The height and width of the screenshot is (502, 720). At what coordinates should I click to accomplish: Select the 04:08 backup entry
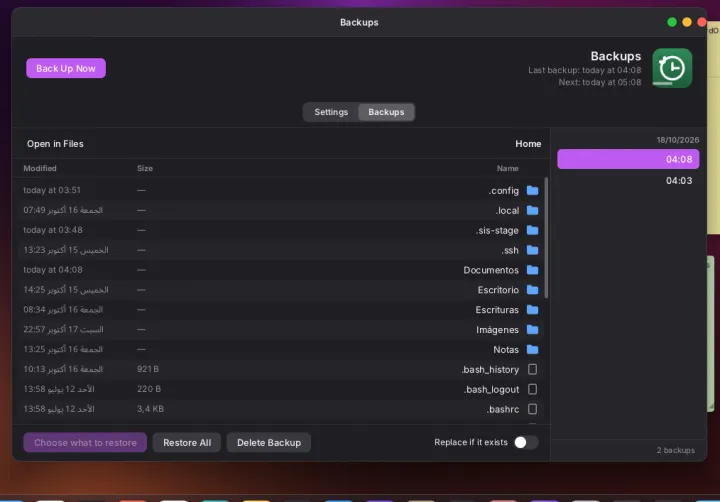pyautogui.click(x=628, y=159)
